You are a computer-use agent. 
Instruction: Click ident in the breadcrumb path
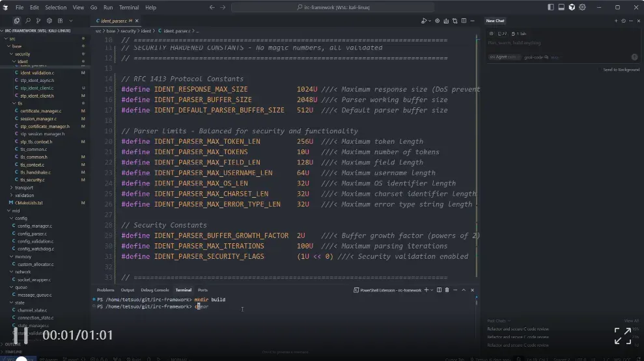(x=146, y=31)
